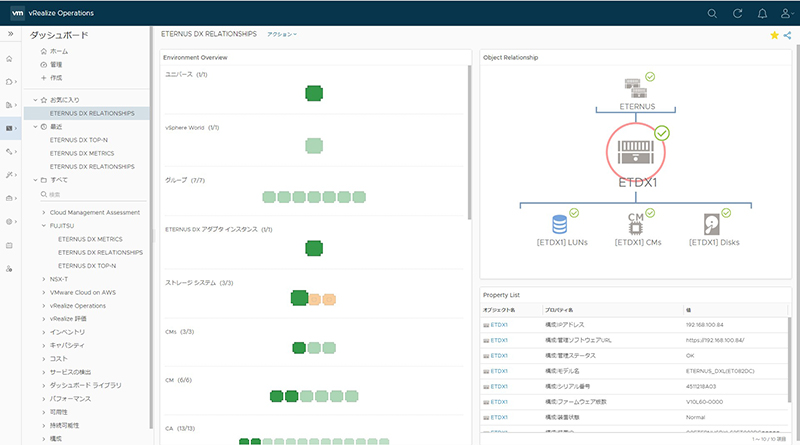Click the home icon in left rail
This screenshot has height=445, width=800.
9,59
